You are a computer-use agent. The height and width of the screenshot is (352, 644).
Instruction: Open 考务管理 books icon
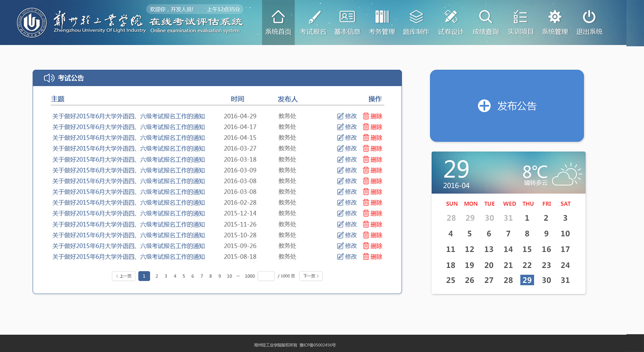point(382,17)
